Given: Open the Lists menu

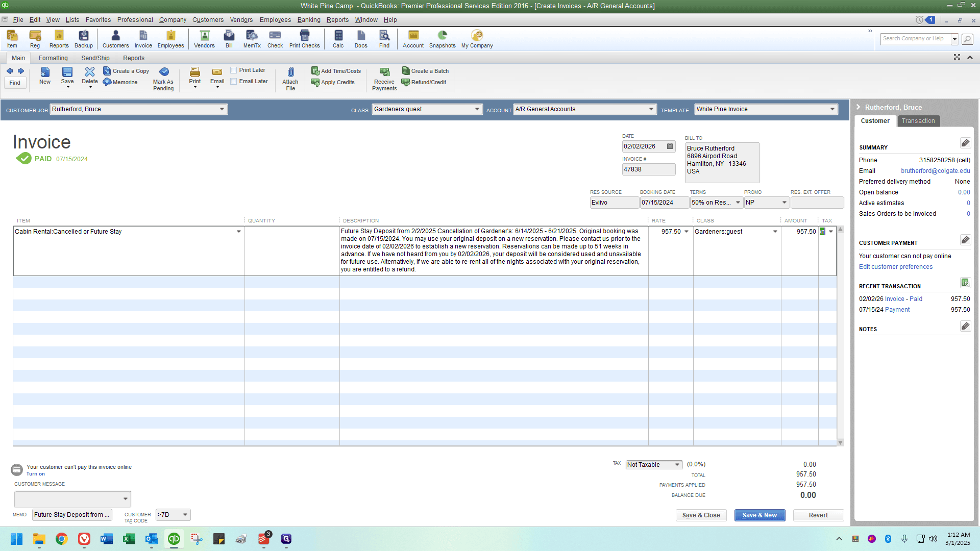Looking at the screenshot, I should [x=72, y=20].
